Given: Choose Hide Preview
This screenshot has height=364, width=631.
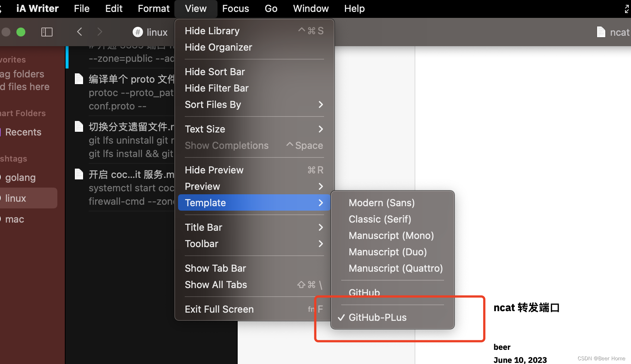Looking at the screenshot, I should pyautogui.click(x=254, y=170).
